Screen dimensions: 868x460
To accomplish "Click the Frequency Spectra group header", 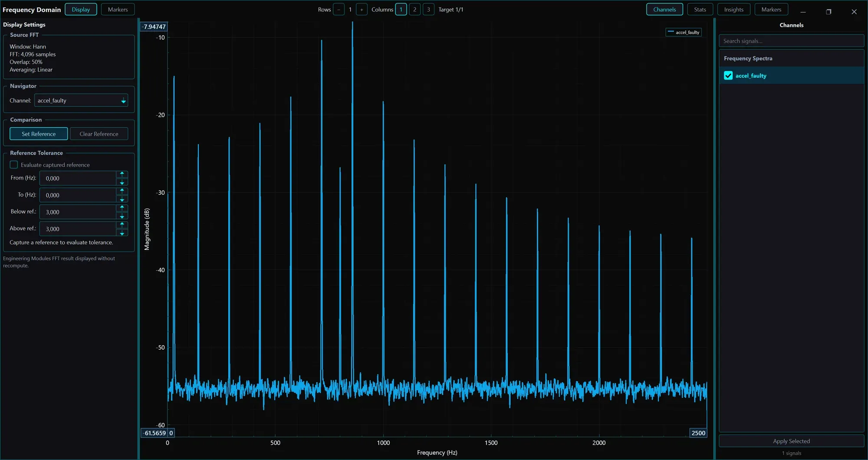I will [x=791, y=58].
